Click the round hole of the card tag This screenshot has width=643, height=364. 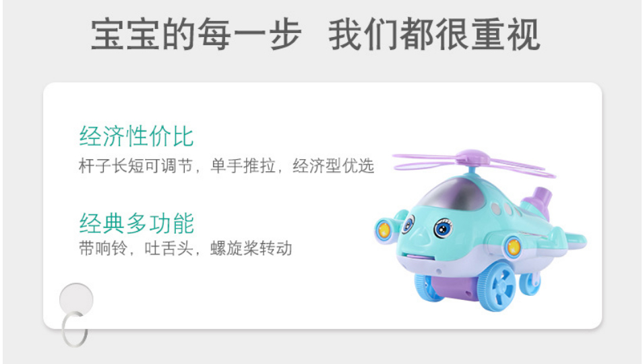point(76,300)
